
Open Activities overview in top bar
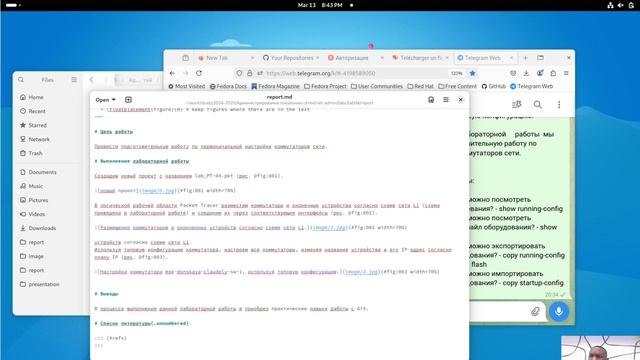[13, 5]
